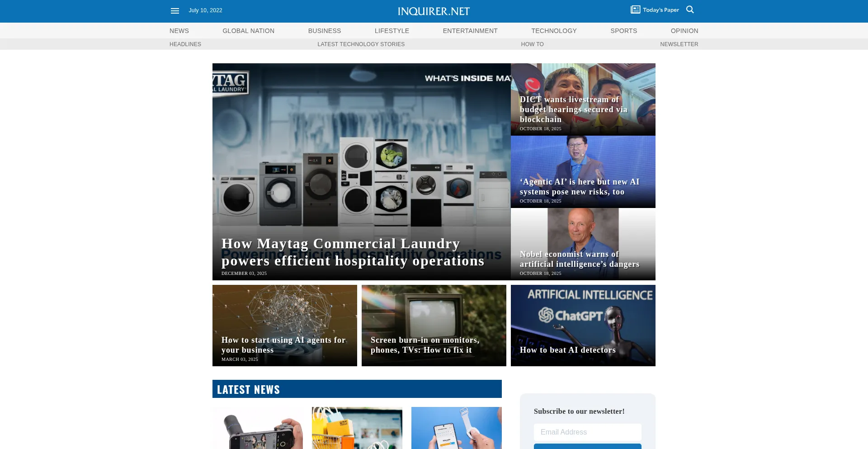Go to INQUIRER.NET home logo

click(434, 11)
